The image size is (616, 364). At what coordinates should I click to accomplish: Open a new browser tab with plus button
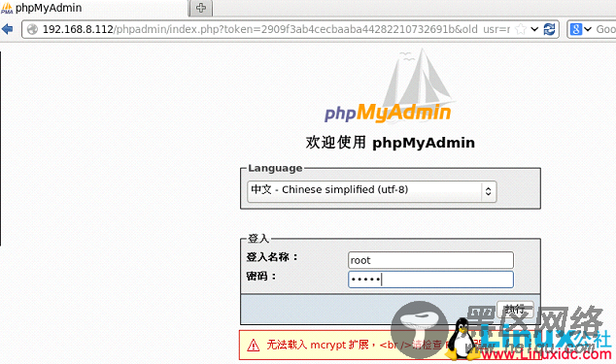click(x=201, y=8)
